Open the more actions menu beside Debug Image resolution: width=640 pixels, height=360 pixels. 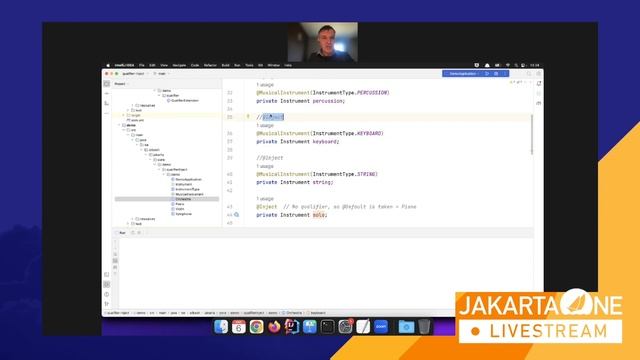tap(505, 74)
